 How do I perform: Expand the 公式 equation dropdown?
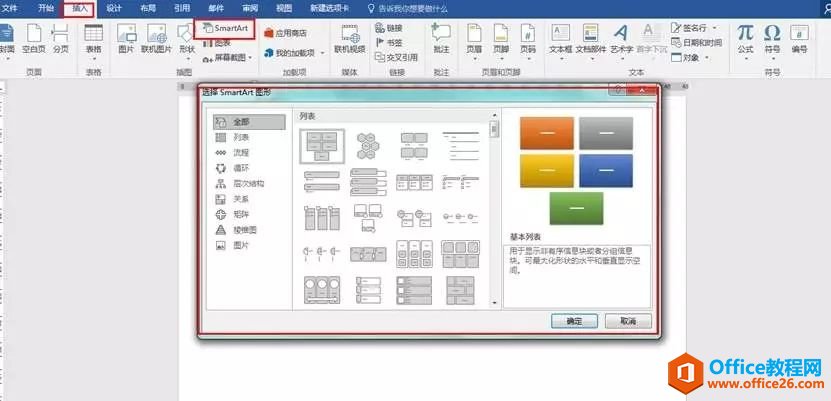tap(745, 58)
